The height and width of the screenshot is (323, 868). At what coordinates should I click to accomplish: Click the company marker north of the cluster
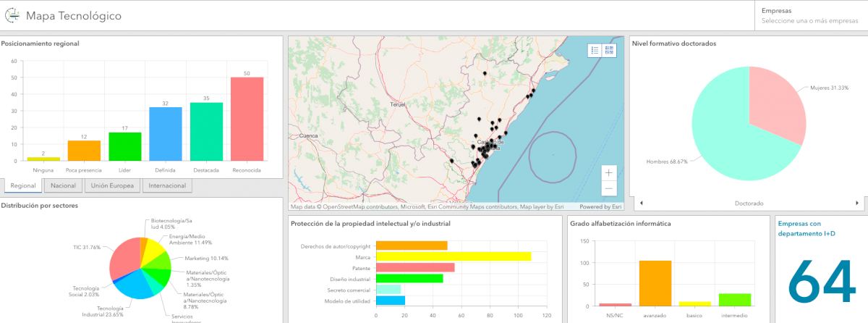tap(485, 73)
